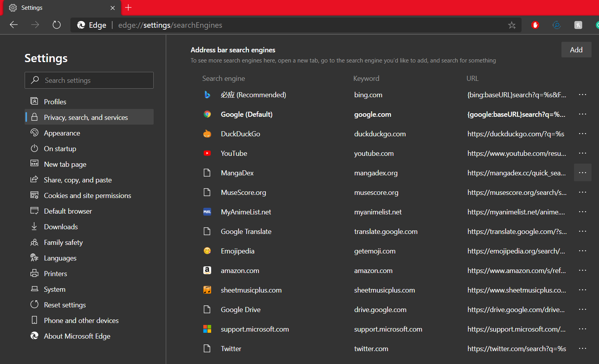This screenshot has height=364, width=599.
Task: Open more actions for MyAnimeList.net
Action: click(x=583, y=212)
